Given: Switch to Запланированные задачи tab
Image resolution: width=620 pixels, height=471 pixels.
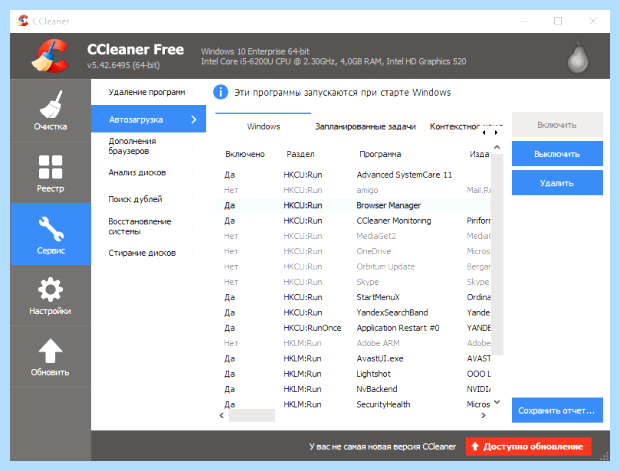Looking at the screenshot, I should (365, 127).
